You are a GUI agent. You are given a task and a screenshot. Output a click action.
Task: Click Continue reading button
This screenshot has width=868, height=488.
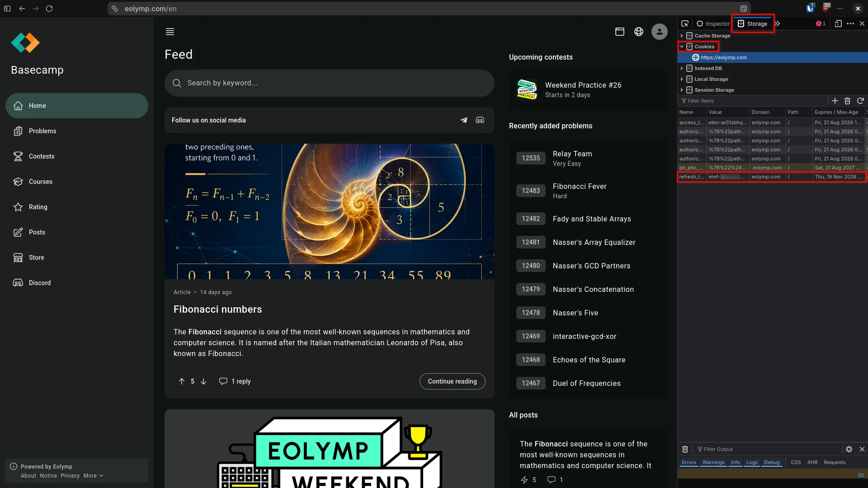(452, 381)
